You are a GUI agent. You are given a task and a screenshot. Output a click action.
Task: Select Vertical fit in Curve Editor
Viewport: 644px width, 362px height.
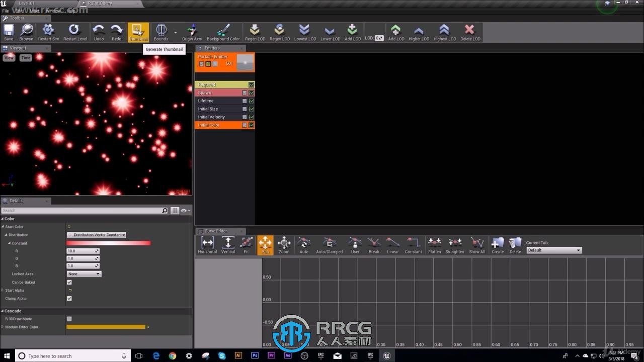(x=228, y=245)
